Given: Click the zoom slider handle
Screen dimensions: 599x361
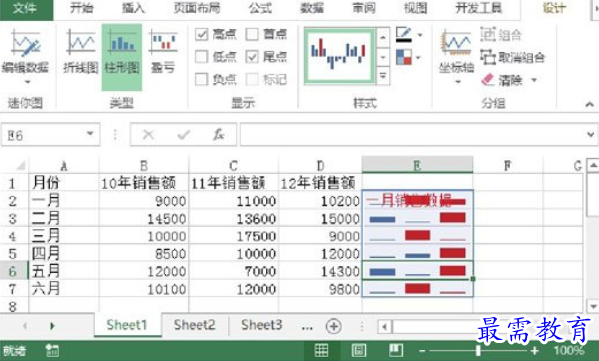Looking at the screenshot, I should [x=478, y=351].
